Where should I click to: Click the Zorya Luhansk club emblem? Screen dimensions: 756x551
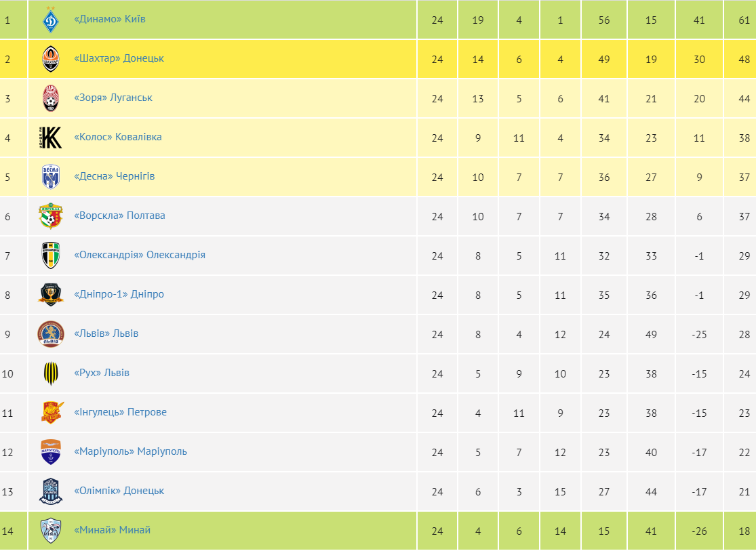coord(51,98)
